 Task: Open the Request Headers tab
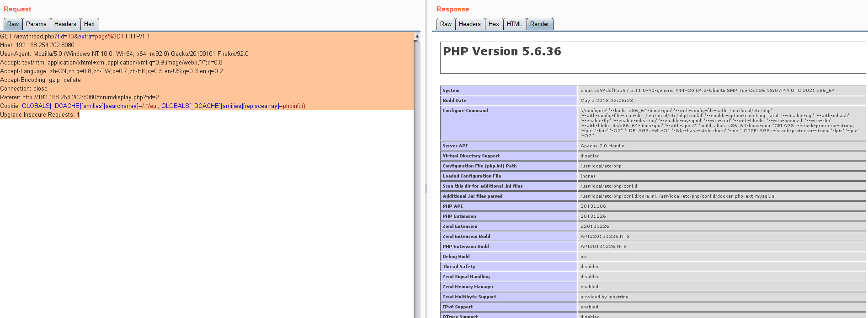tap(65, 24)
